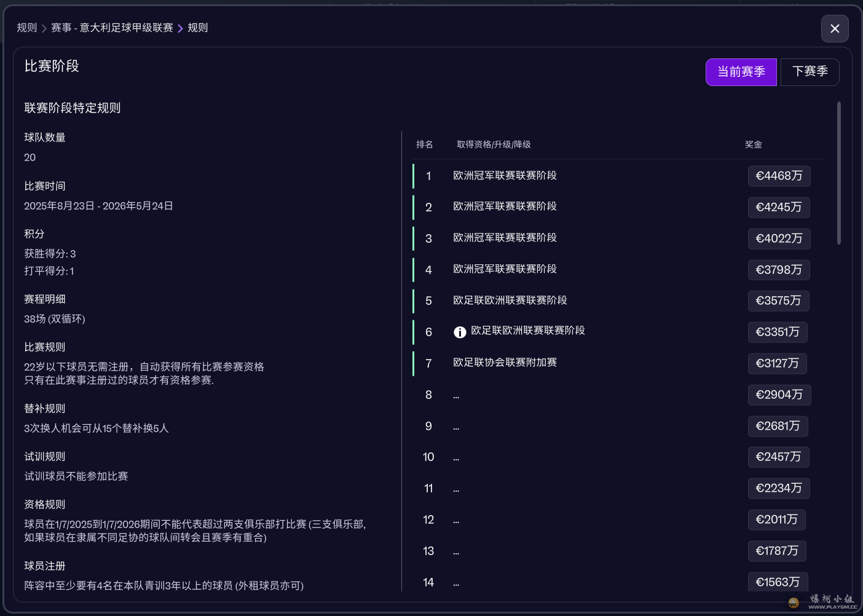The width and height of the screenshot is (863, 616).
Task: Open 规则 root breadcrumb link
Action: point(27,28)
